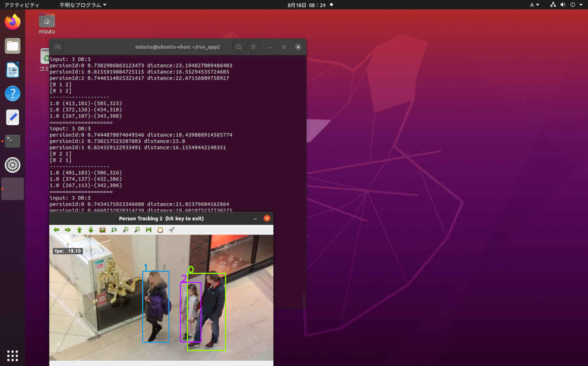
Task: Open the display properties brush icon
Action: coord(171,230)
